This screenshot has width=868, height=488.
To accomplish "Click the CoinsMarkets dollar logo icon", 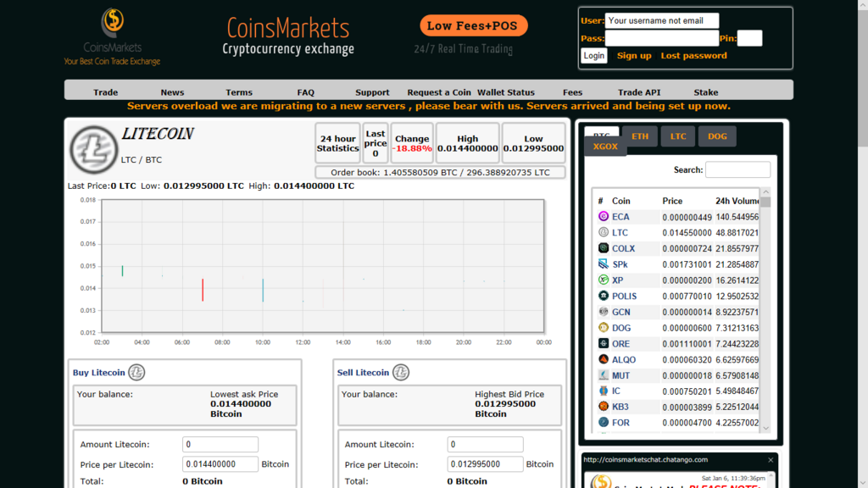I will (113, 22).
